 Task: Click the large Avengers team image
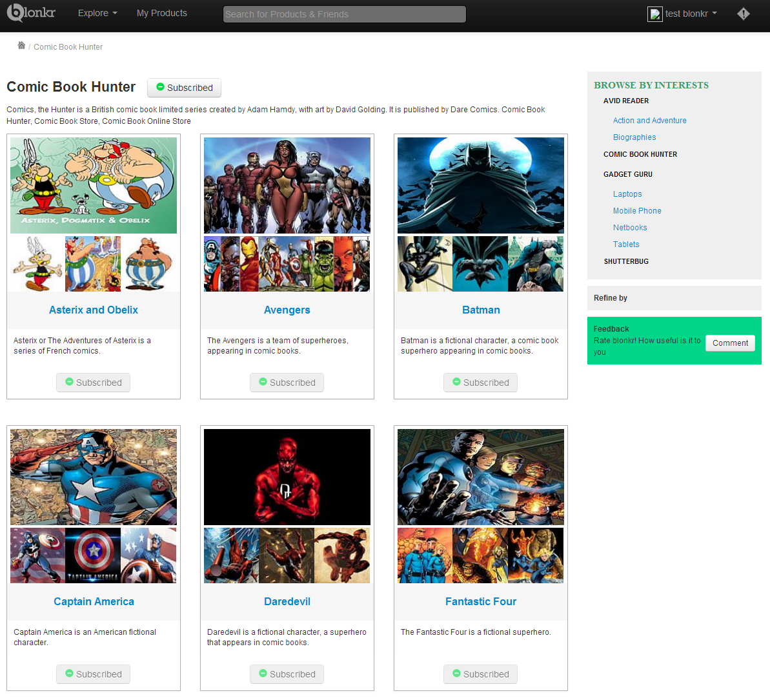(x=287, y=186)
